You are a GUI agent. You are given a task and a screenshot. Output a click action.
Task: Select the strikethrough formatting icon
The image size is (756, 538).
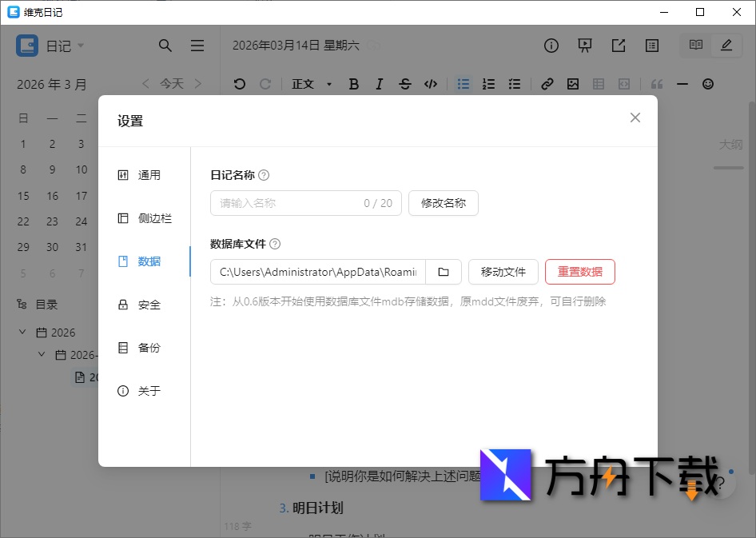tap(405, 84)
